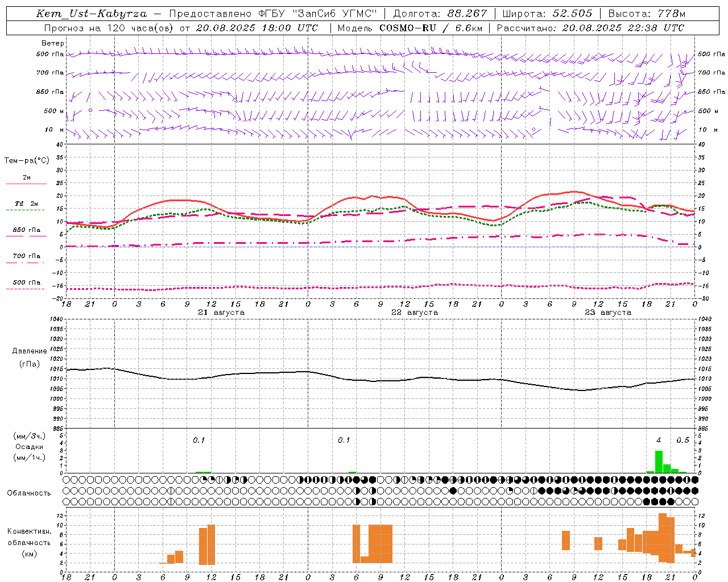Click the Тем-ра(°C) panel label
This screenshot has height=582, width=728.
pos(27,160)
